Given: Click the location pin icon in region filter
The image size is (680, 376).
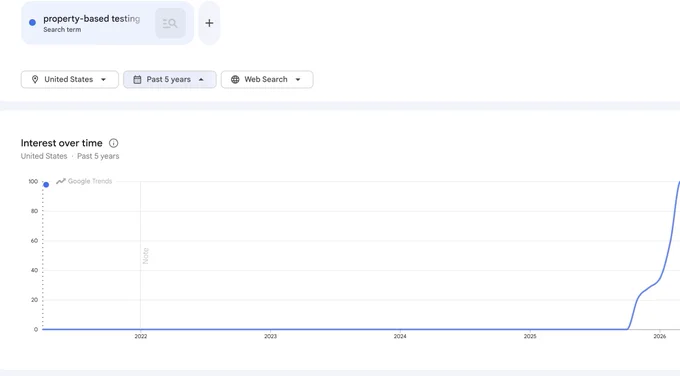Looking at the screenshot, I should pyautogui.click(x=35, y=79).
